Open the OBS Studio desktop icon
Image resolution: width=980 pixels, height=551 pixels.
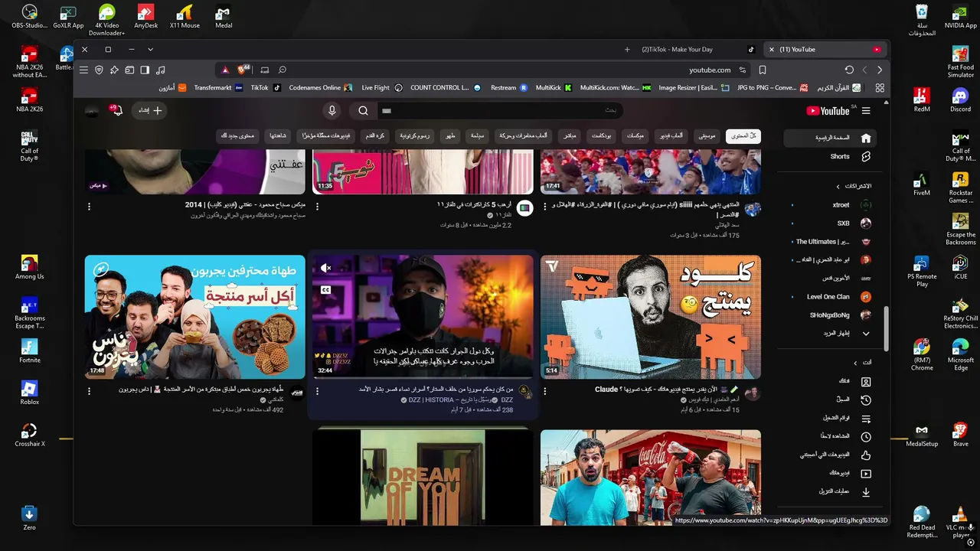[30, 16]
